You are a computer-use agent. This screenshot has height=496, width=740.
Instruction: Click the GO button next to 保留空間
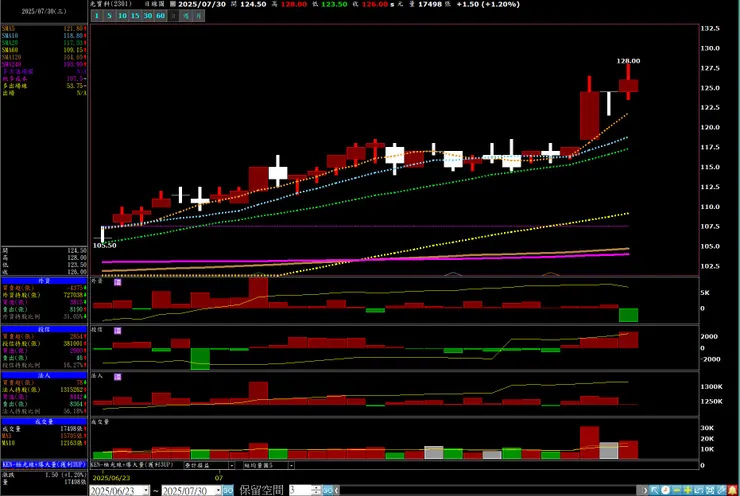328,490
